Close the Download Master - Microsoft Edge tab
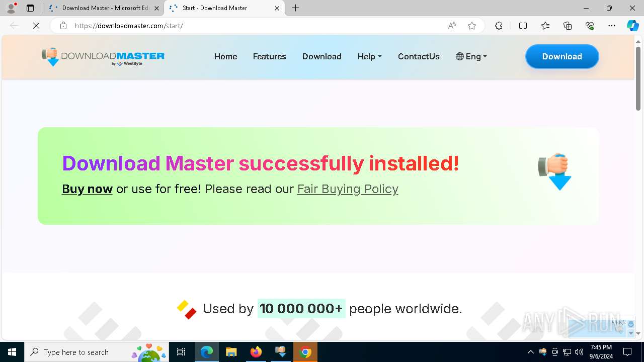644x362 pixels. pyautogui.click(x=156, y=8)
